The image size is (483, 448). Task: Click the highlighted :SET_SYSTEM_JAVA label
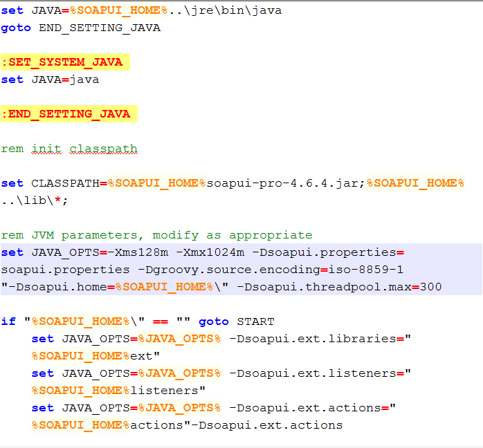[x=65, y=62]
